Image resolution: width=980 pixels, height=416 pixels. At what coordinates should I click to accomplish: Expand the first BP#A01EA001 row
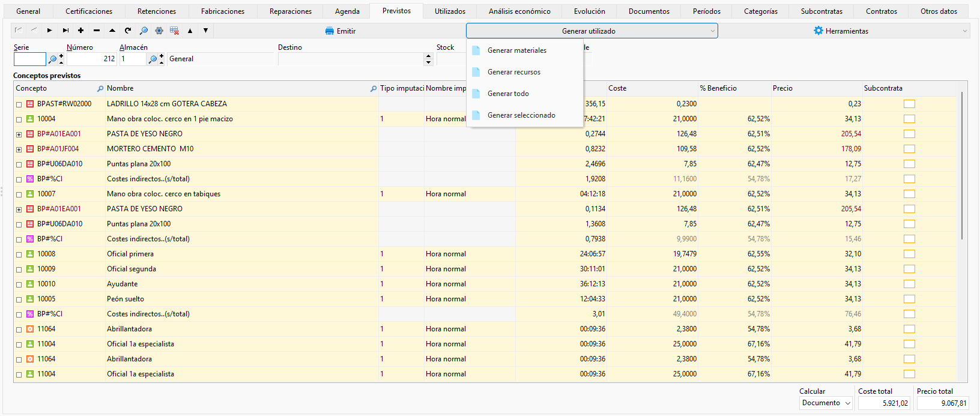19,134
